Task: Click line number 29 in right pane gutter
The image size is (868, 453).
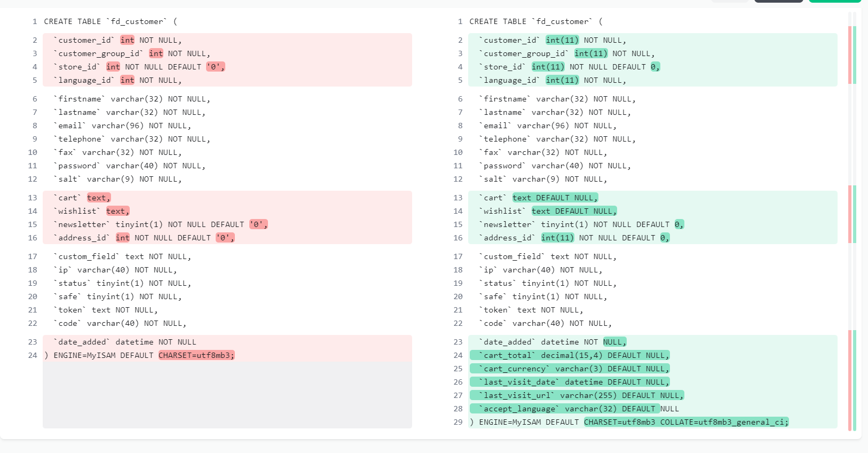Action: click(x=458, y=422)
